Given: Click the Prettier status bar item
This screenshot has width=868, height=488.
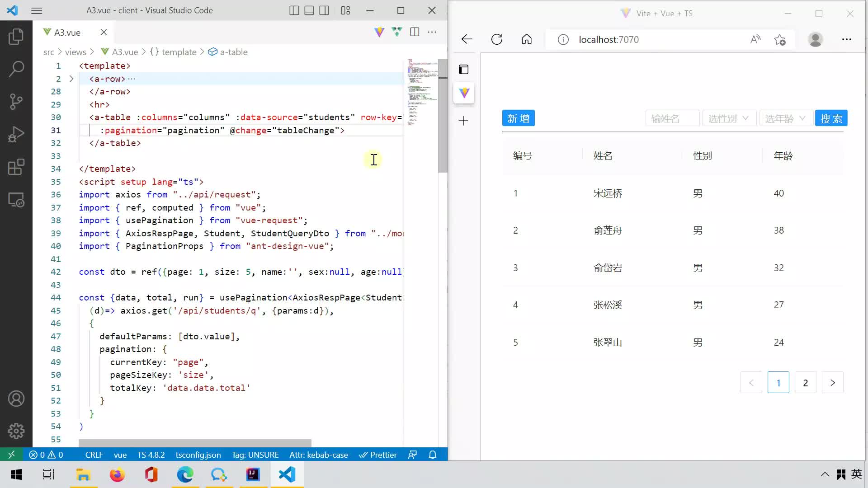Looking at the screenshot, I should pyautogui.click(x=378, y=455).
